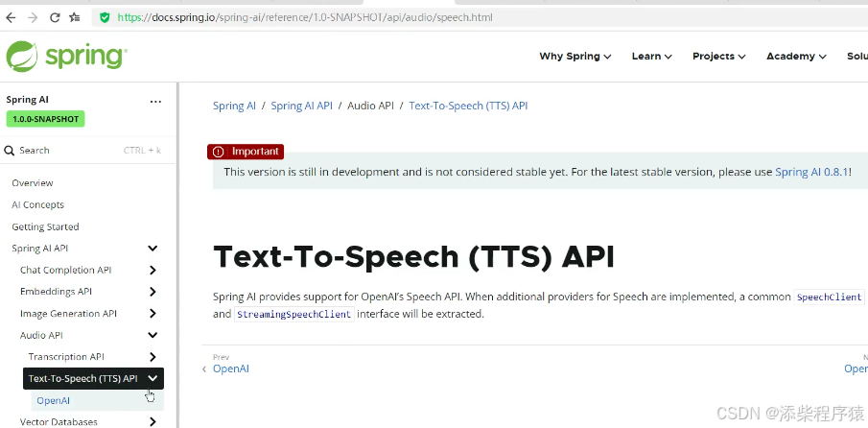This screenshot has height=428, width=868.
Task: Expand Image Generation API chevron
Action: [x=152, y=314]
